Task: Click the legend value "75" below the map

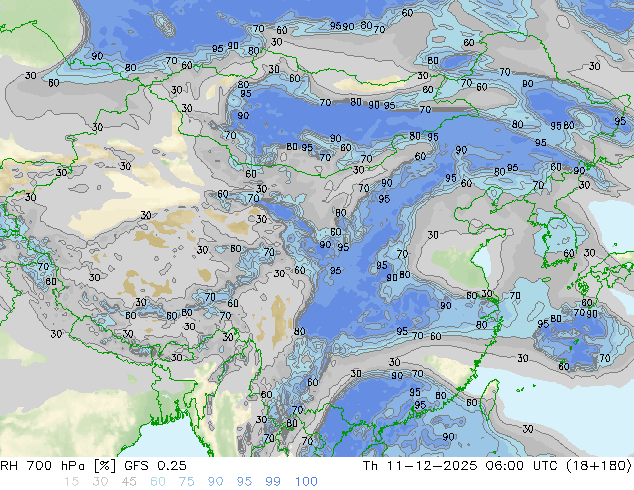Action: pyautogui.click(x=186, y=482)
